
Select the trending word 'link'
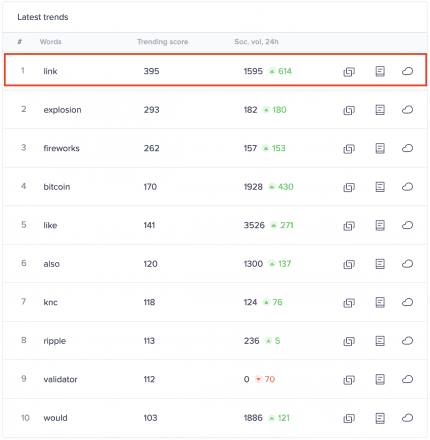point(50,71)
